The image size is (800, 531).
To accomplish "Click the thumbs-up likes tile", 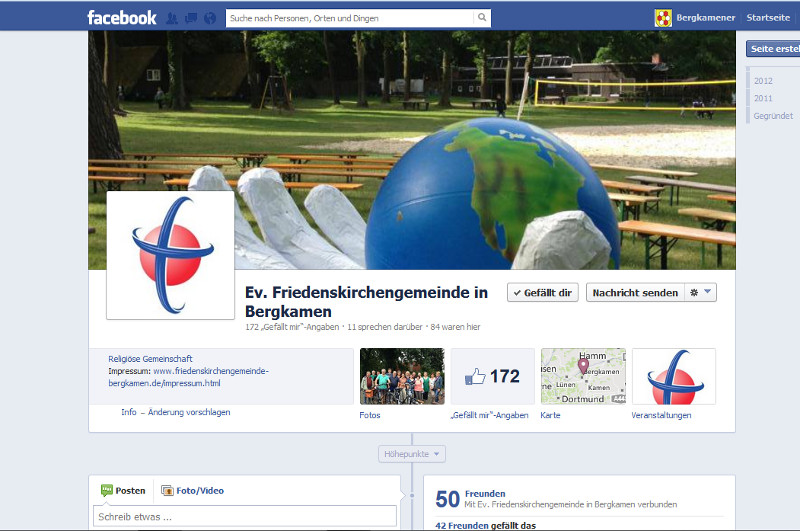I will coord(492,376).
